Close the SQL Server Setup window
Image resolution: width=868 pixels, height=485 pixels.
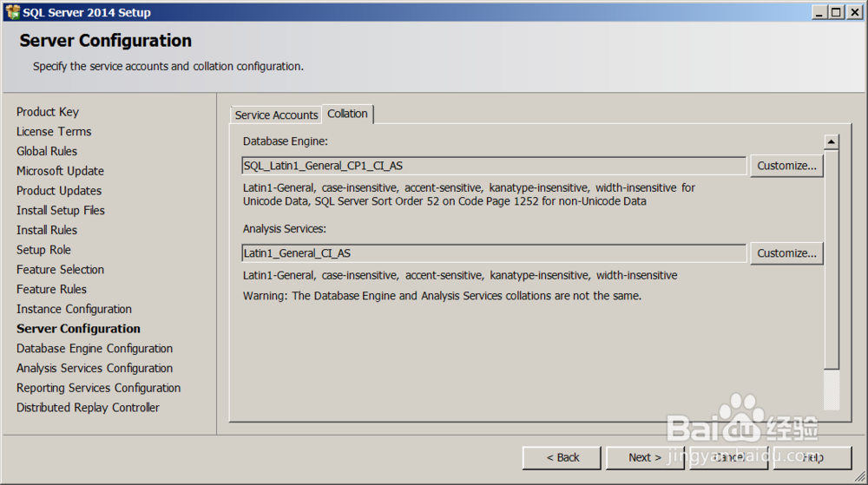[x=855, y=12]
